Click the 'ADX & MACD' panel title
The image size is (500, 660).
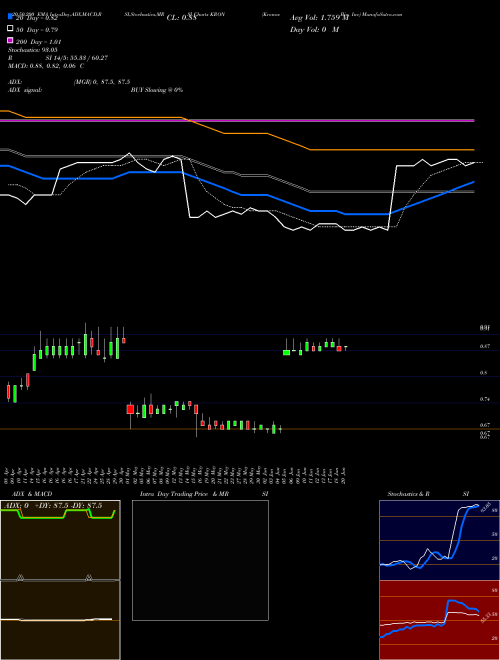[32, 494]
